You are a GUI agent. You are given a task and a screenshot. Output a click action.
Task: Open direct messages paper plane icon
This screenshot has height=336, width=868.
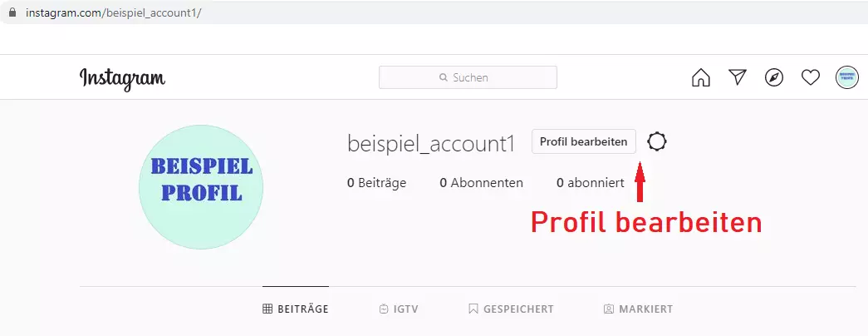(738, 77)
